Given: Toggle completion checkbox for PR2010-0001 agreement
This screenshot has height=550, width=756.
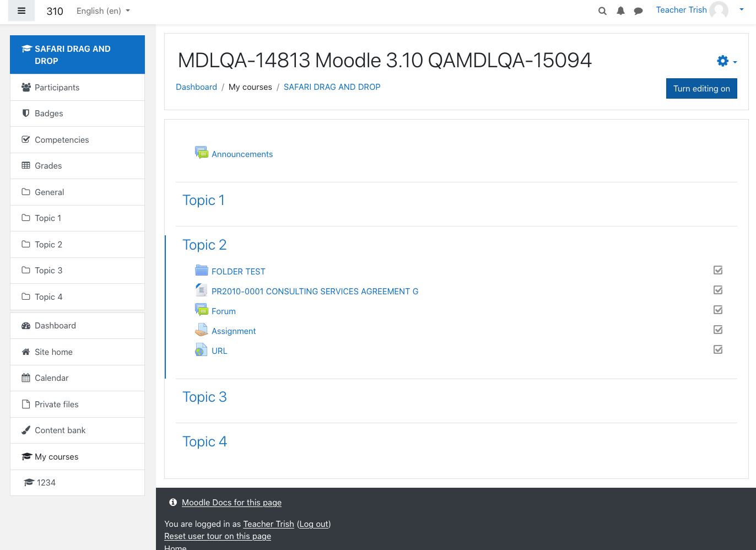Looking at the screenshot, I should tap(718, 290).
